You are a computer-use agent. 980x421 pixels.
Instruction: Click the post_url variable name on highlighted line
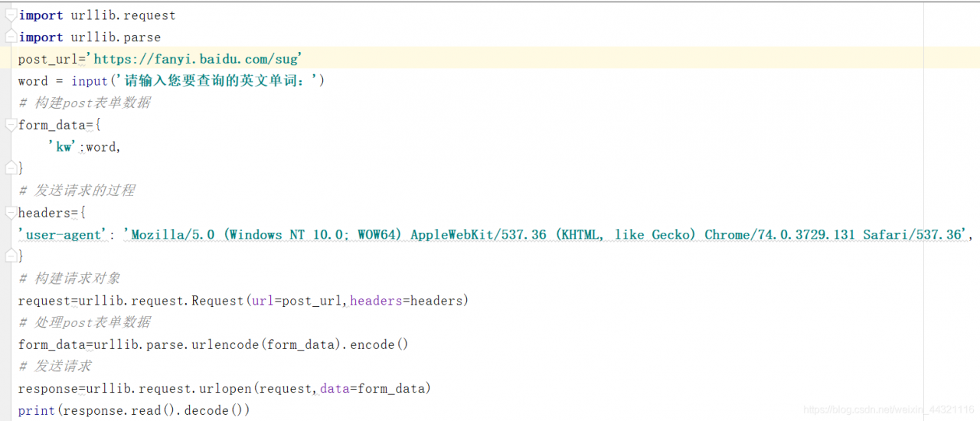point(48,59)
